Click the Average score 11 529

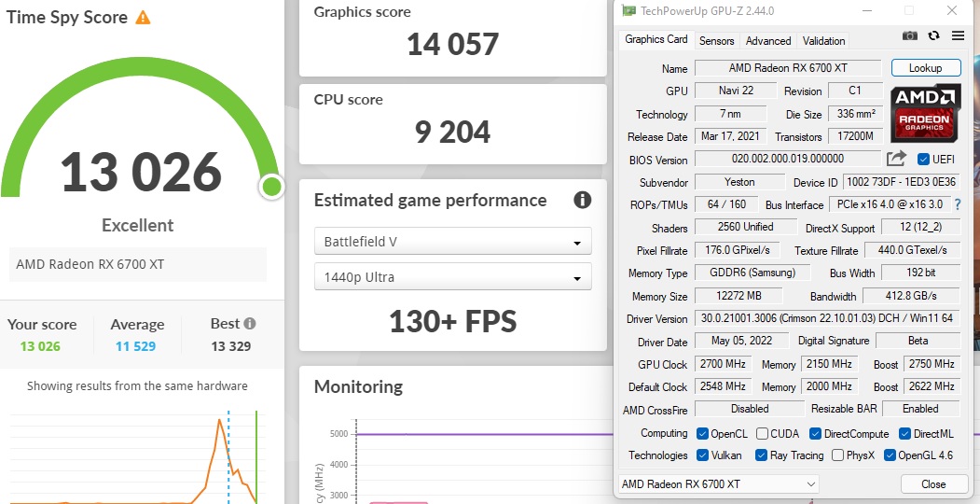[135, 346]
